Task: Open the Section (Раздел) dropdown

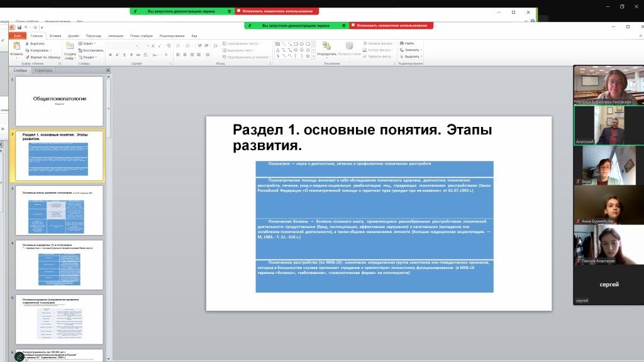Action: pyautogui.click(x=89, y=57)
